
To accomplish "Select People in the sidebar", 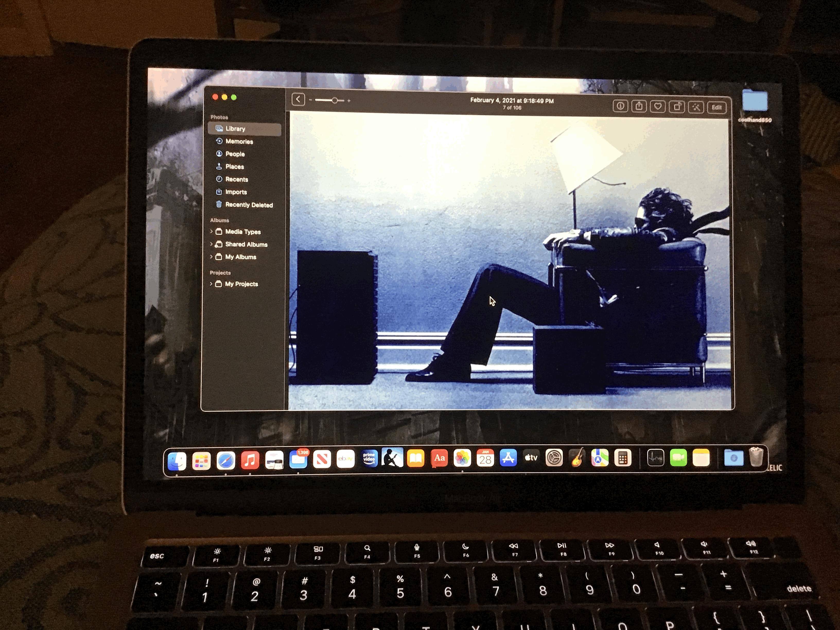I will pos(235,154).
